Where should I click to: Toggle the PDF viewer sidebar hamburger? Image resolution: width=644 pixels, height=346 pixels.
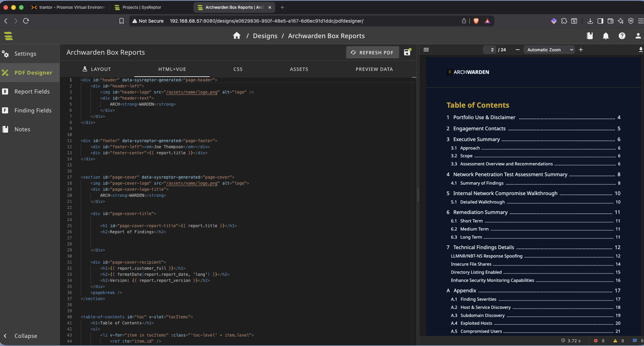pos(426,49)
